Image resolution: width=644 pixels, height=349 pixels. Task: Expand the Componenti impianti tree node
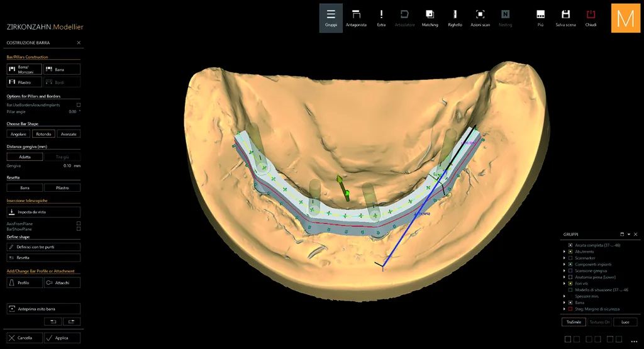[564, 264]
